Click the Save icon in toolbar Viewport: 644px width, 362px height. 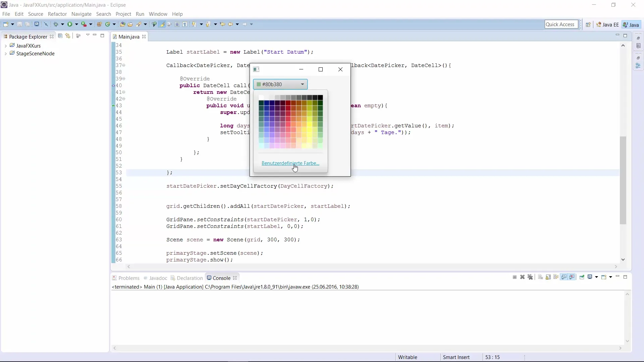19,24
